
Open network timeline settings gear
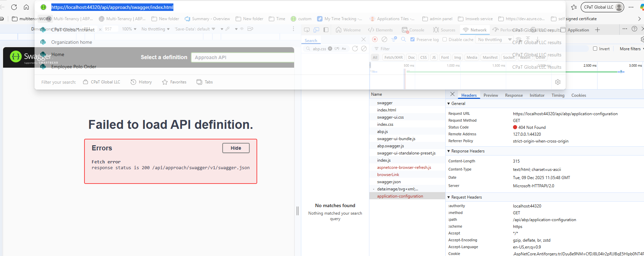pyautogui.click(x=558, y=82)
